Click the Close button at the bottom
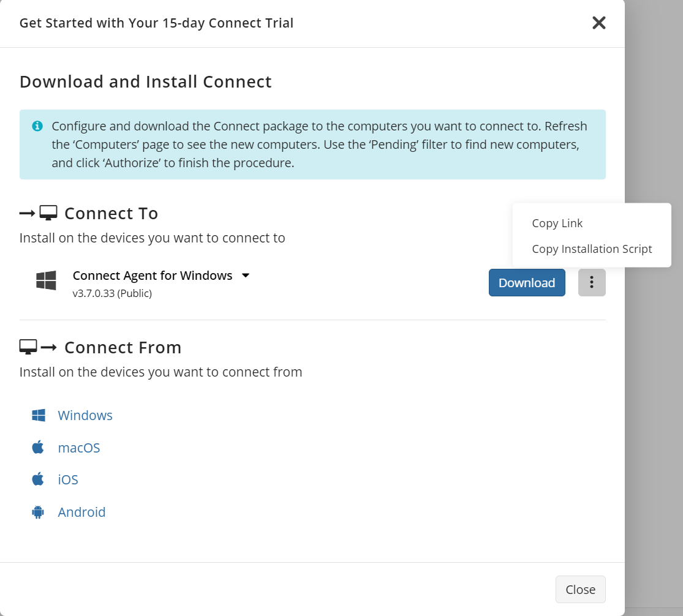 pyautogui.click(x=580, y=589)
